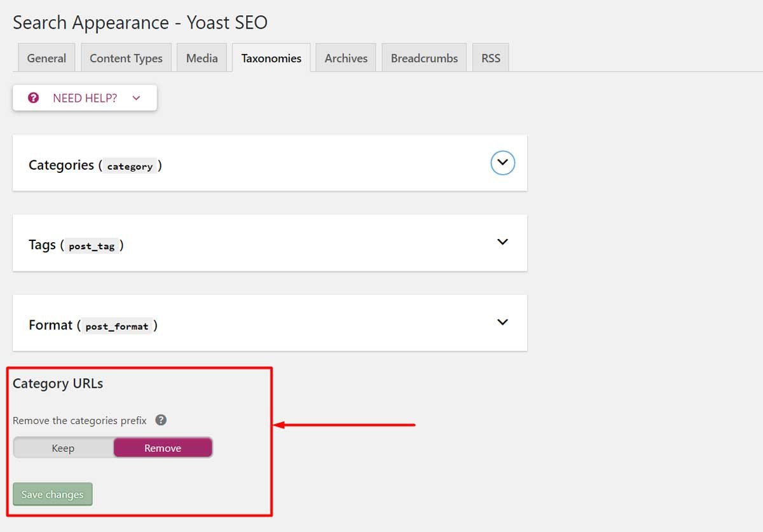This screenshot has height=532, width=763.
Task: Select Keep for categories prefix
Action: click(x=63, y=448)
